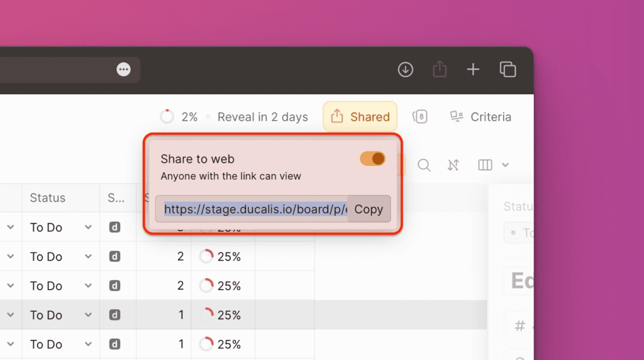Click the 2% progress circle
This screenshot has height=360, width=644.
(167, 117)
